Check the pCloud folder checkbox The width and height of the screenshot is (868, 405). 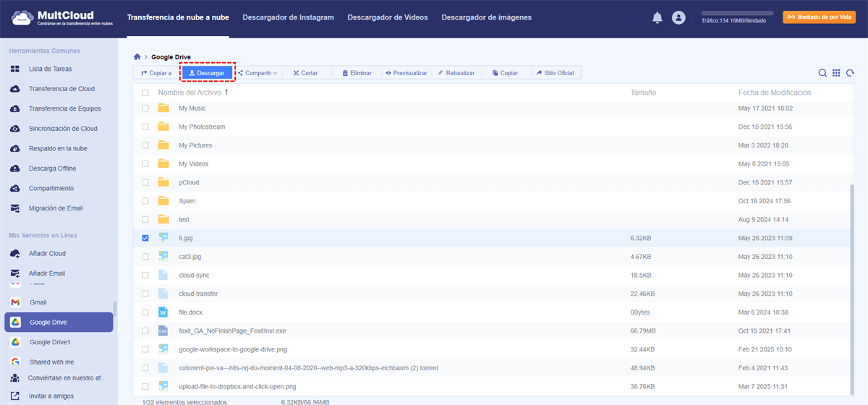tap(145, 182)
